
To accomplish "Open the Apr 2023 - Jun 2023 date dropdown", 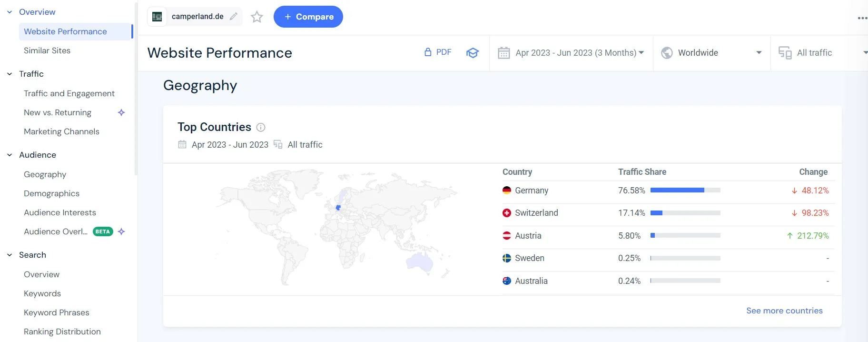I will point(571,53).
